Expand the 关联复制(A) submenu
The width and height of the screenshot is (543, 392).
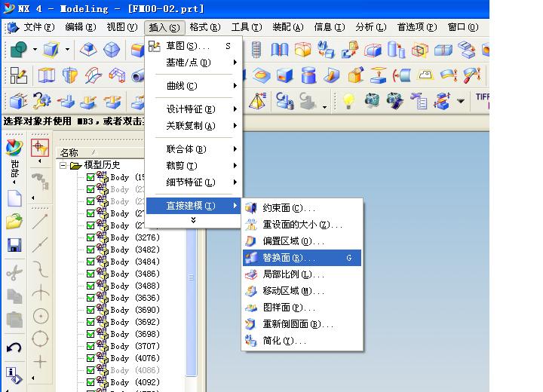193,126
